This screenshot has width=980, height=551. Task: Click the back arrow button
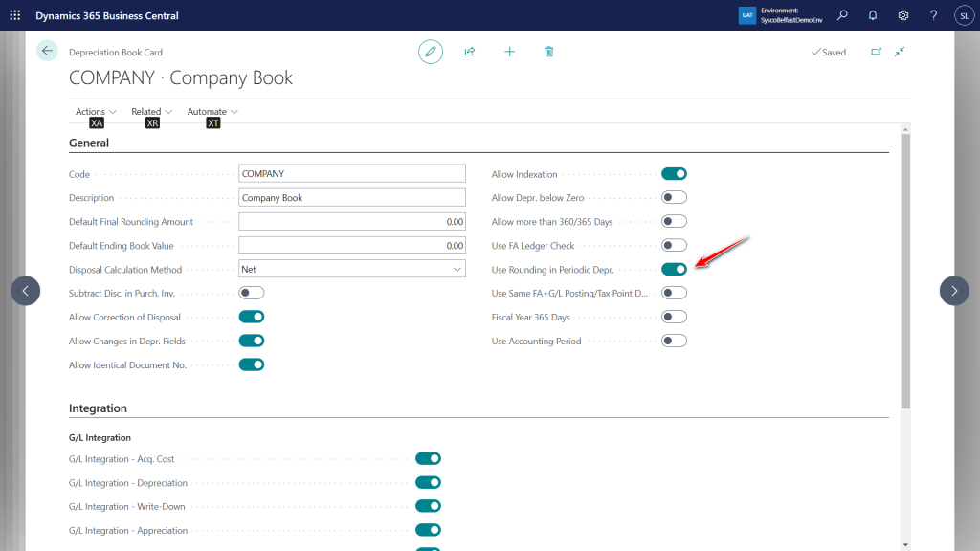48,51
